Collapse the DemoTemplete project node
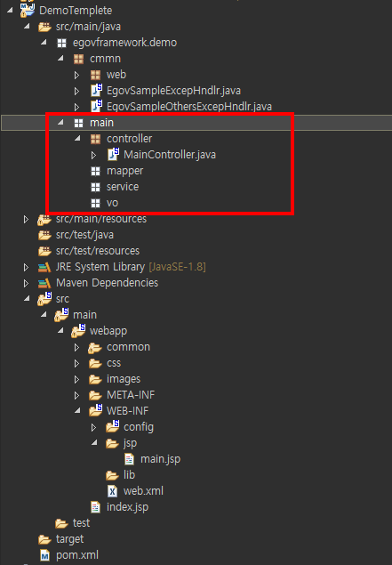The height and width of the screenshot is (565, 392). point(10,10)
